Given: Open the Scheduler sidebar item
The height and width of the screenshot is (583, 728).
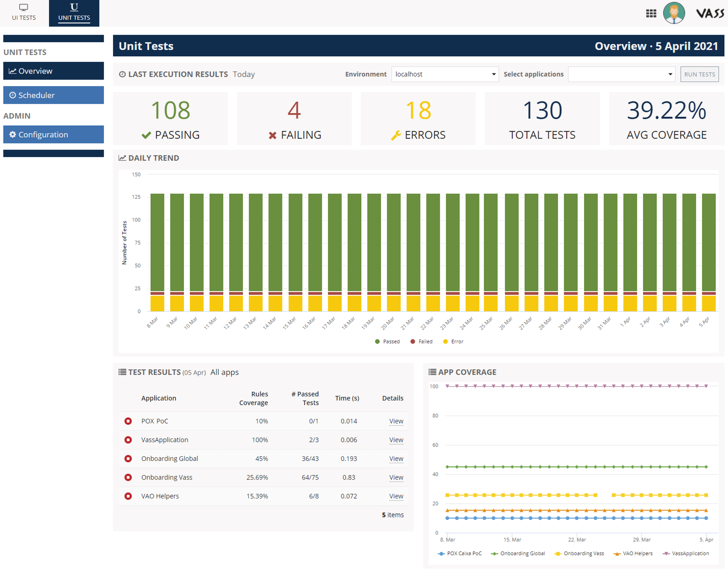Looking at the screenshot, I should (53, 95).
